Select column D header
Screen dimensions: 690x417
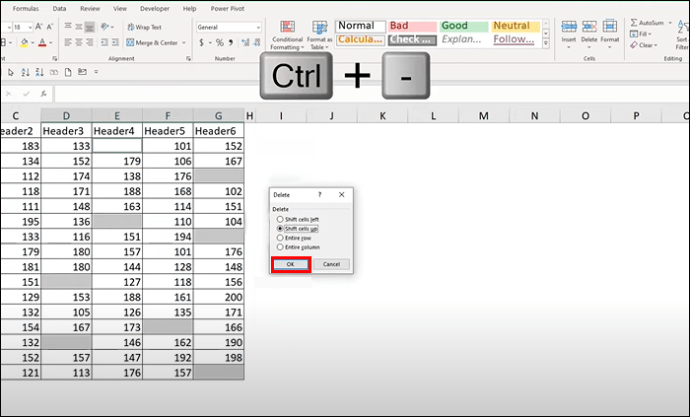66,116
